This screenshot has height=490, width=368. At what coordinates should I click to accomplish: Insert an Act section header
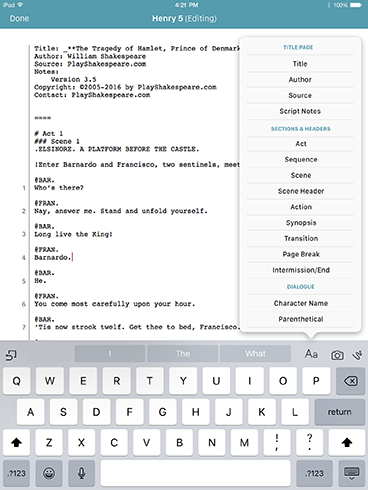pos(300,144)
